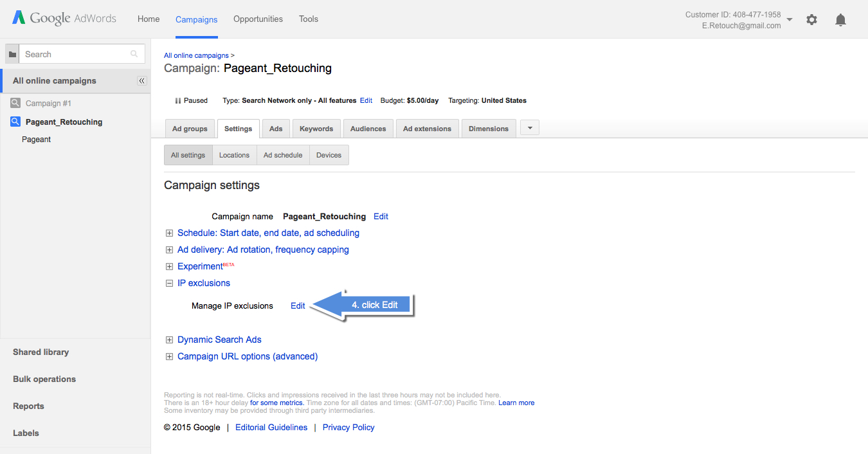
Task: Click the Targeting United States text
Action: [487, 100]
